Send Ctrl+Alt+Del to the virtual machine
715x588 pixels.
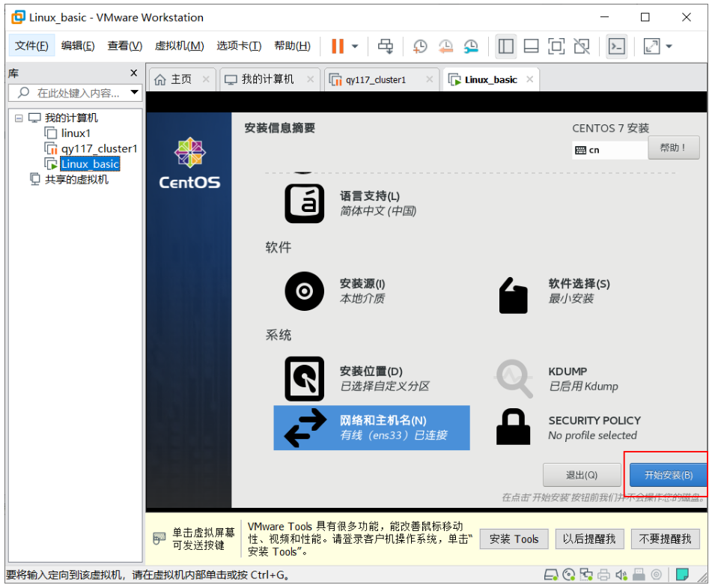coord(386,46)
